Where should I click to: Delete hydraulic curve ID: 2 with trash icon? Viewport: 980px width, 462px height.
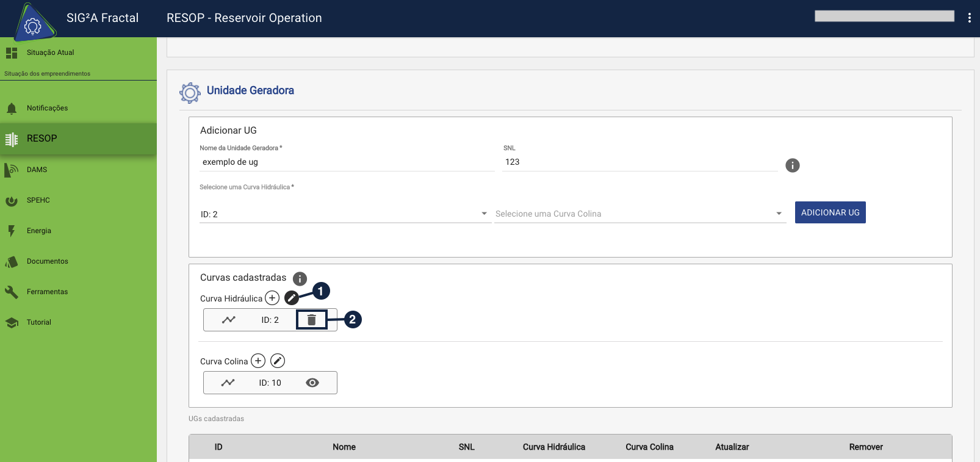click(312, 320)
